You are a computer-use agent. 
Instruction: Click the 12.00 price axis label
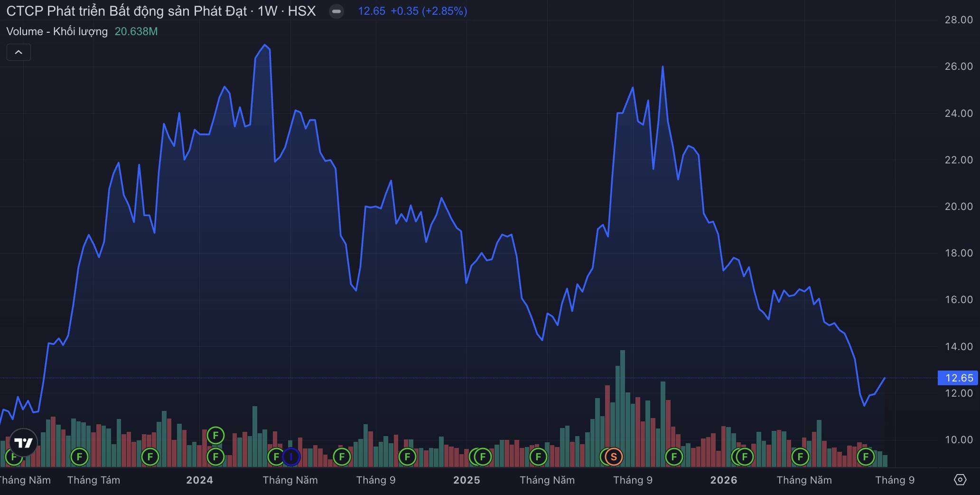click(959, 393)
